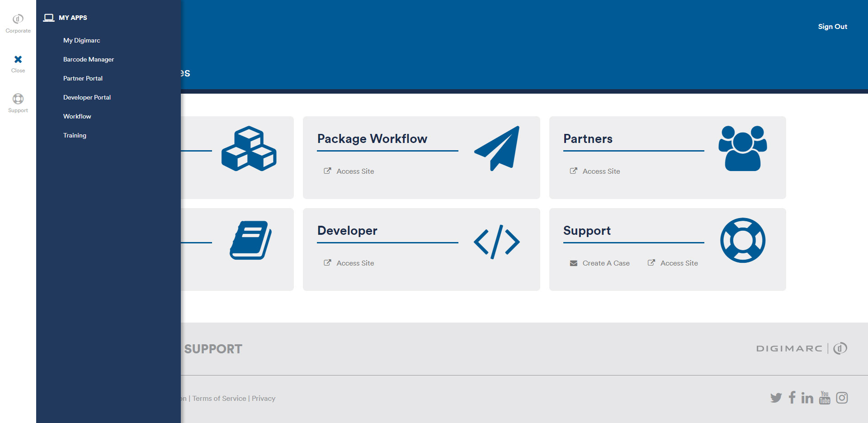
Task: Click the My Apps laptop icon
Action: coord(49,18)
